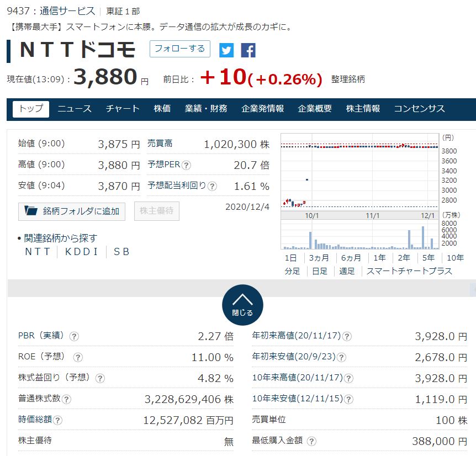Image resolution: width=476 pixels, height=456 pixels.
Task: Click help icon beside 予想配当利回り
Action: (212, 186)
